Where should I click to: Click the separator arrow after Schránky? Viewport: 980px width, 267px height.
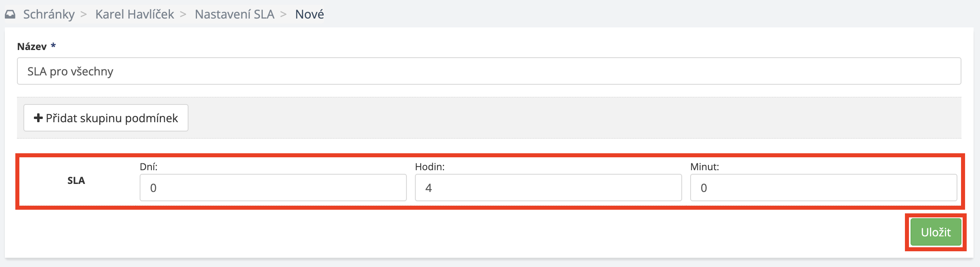(x=84, y=15)
